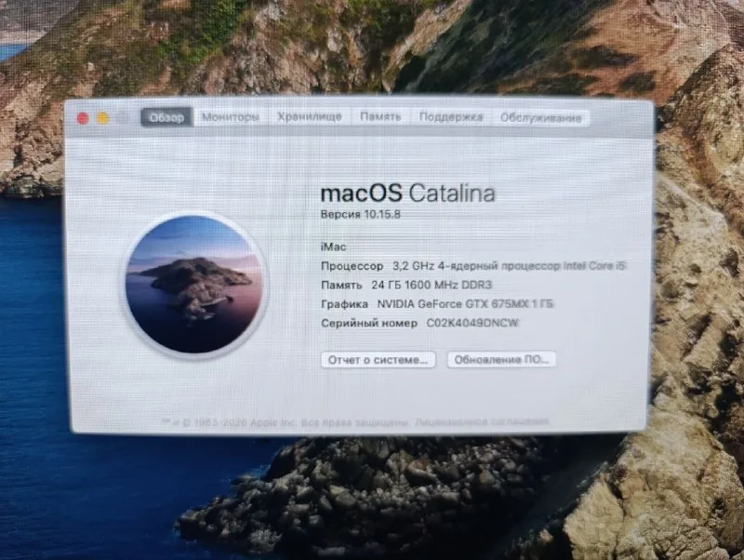Click the greyed-out zoom window button
The width and height of the screenshot is (744, 560).
123,118
